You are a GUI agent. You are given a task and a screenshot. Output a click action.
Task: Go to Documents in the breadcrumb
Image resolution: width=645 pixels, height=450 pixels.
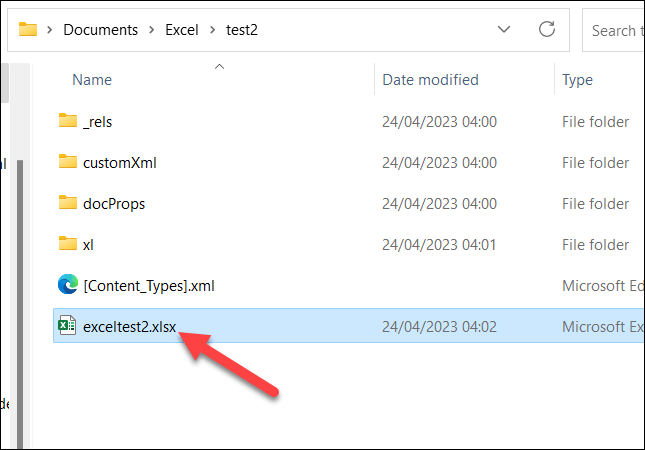tap(99, 29)
